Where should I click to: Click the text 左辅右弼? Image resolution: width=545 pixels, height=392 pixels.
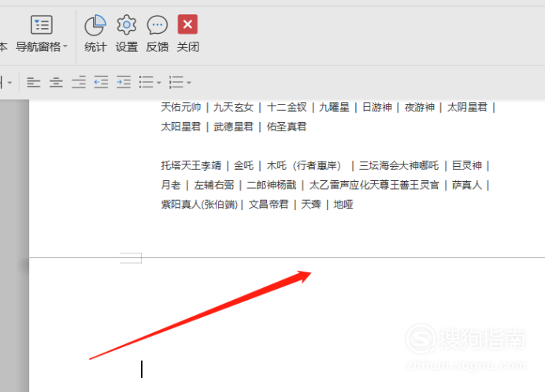(213, 185)
